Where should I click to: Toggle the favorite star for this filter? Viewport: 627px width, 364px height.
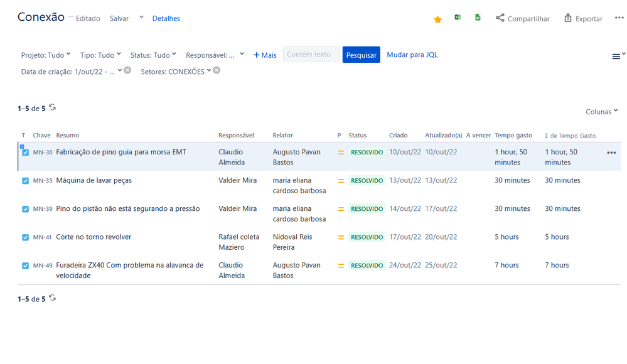click(437, 19)
